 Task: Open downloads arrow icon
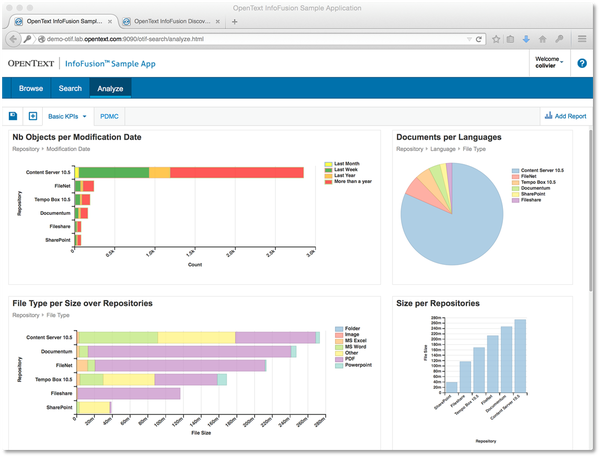[x=526, y=39]
